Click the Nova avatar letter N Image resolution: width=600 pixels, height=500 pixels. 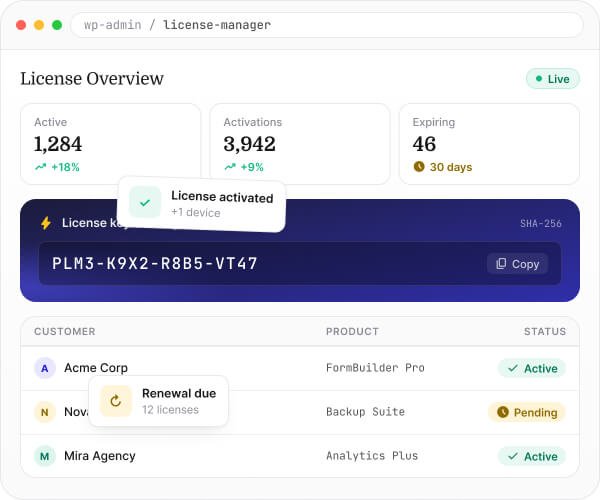click(45, 412)
